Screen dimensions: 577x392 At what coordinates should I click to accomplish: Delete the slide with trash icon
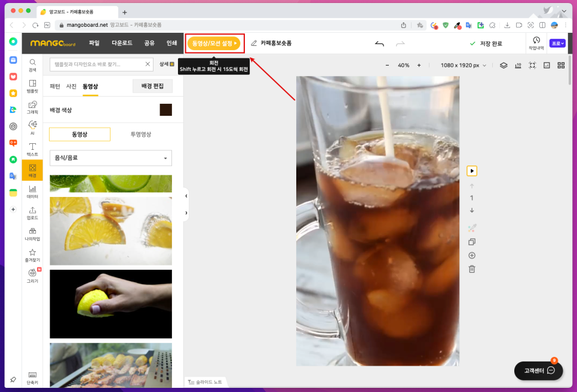(x=472, y=269)
